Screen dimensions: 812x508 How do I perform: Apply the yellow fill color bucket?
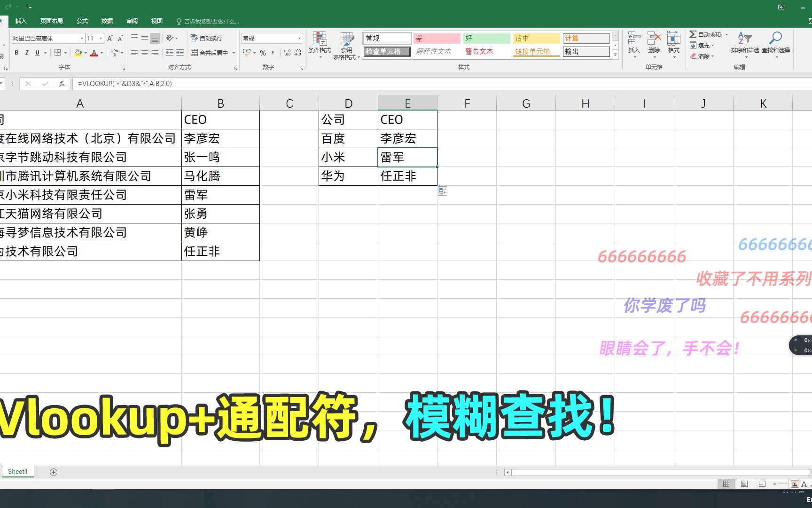pyautogui.click(x=78, y=53)
